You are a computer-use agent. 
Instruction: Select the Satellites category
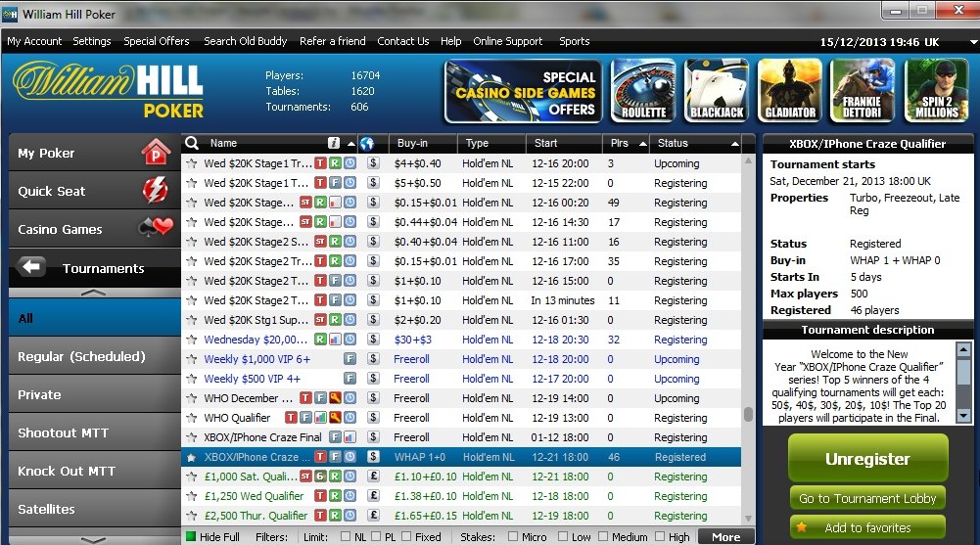click(94, 509)
